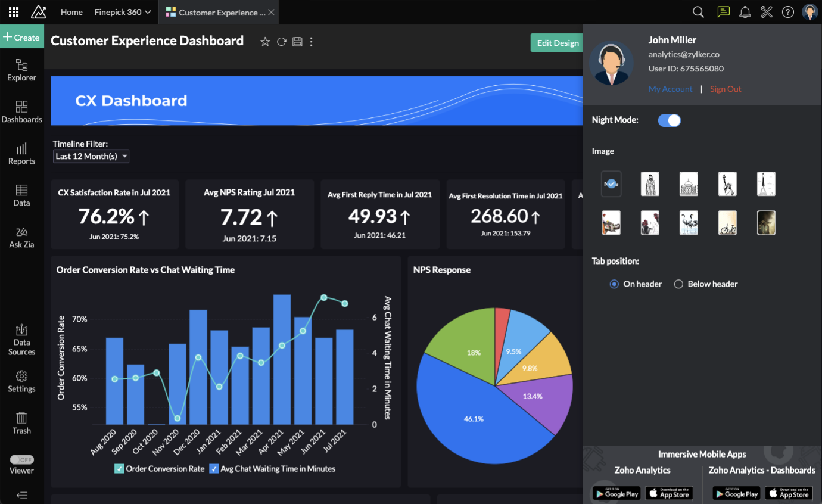The width and height of the screenshot is (822, 504).
Task: Open the dashboard's three-dot options menu
Action: pyautogui.click(x=311, y=41)
